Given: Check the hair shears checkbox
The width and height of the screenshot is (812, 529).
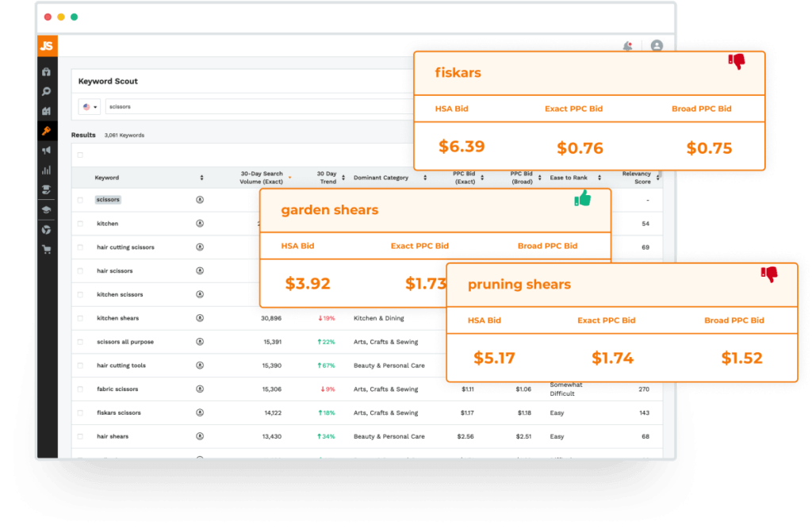Looking at the screenshot, I should (80, 436).
